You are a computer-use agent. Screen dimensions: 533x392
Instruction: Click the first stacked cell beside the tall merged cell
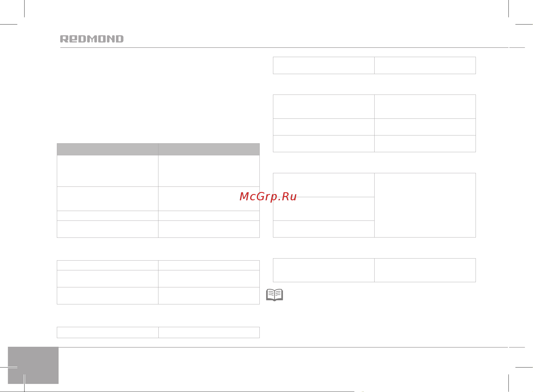pyautogui.click(x=324, y=185)
